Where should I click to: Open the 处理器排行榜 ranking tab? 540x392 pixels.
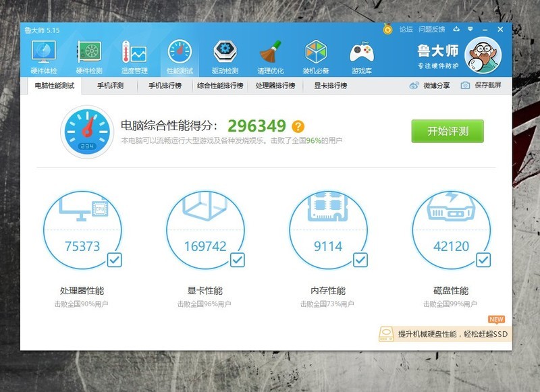coord(275,85)
